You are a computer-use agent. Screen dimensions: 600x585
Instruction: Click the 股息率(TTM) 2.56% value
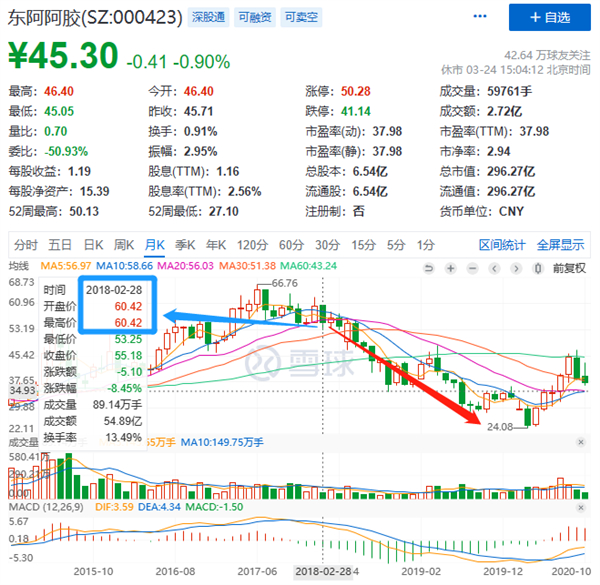click(x=245, y=191)
